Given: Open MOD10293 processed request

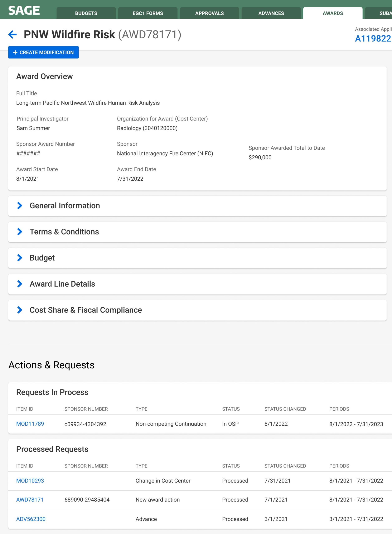Looking at the screenshot, I should pyautogui.click(x=30, y=481).
